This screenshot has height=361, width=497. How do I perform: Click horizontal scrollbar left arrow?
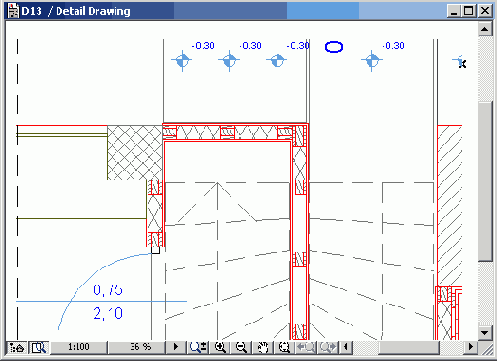pyautogui.click(x=346, y=347)
